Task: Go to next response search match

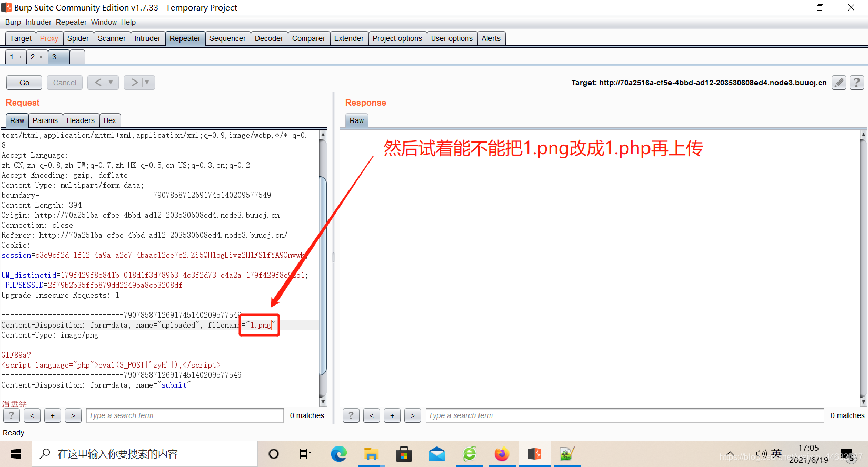Action: coord(413,415)
